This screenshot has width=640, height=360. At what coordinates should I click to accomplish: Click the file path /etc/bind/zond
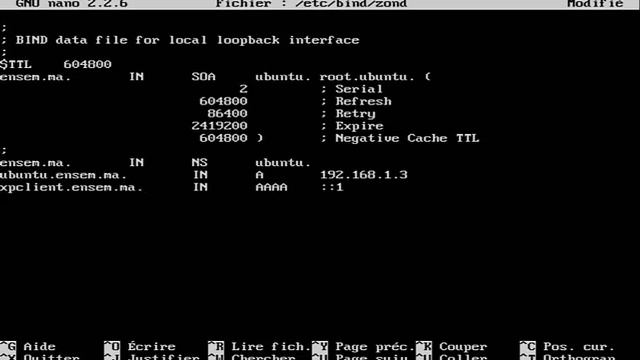(x=351, y=4)
